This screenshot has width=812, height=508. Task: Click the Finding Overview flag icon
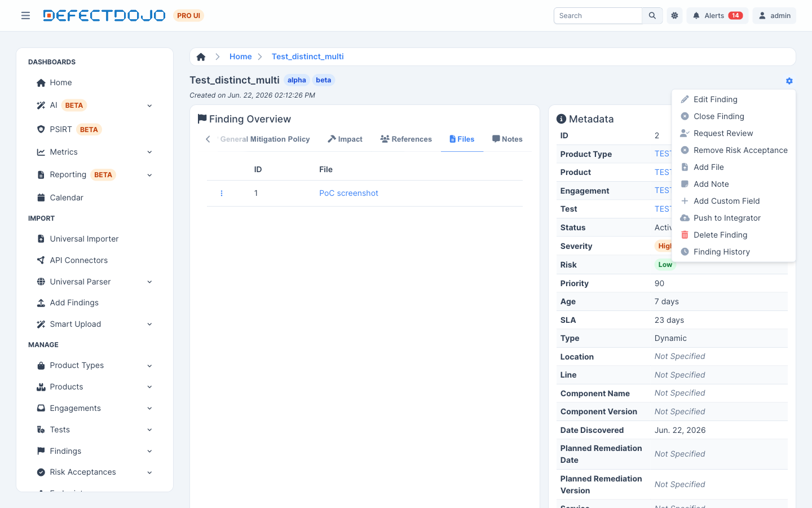[x=202, y=119]
